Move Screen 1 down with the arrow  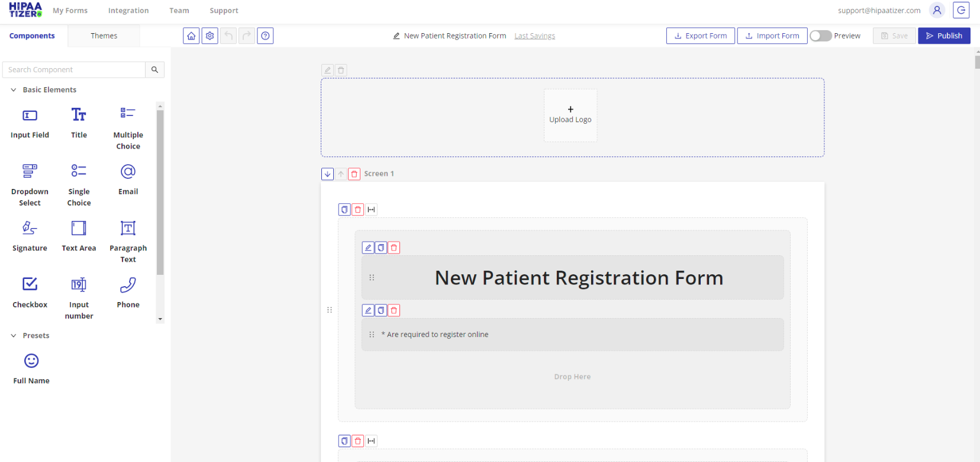click(x=328, y=174)
